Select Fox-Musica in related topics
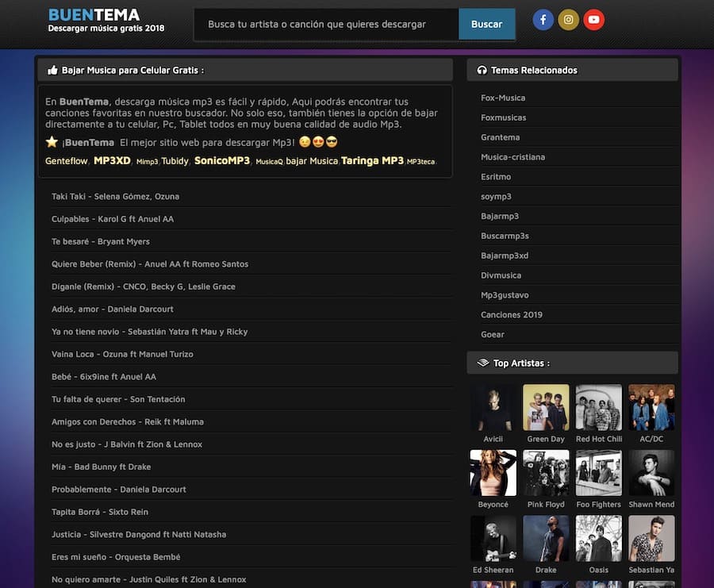Screen dimensions: 714x588 (x=503, y=98)
